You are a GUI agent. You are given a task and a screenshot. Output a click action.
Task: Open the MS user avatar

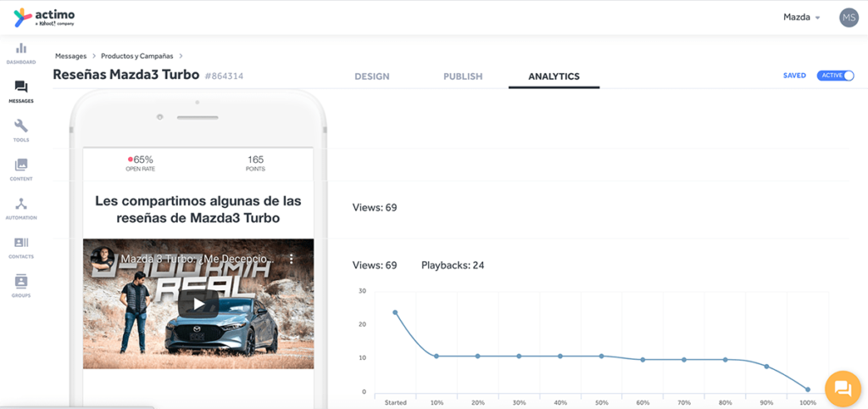point(849,17)
